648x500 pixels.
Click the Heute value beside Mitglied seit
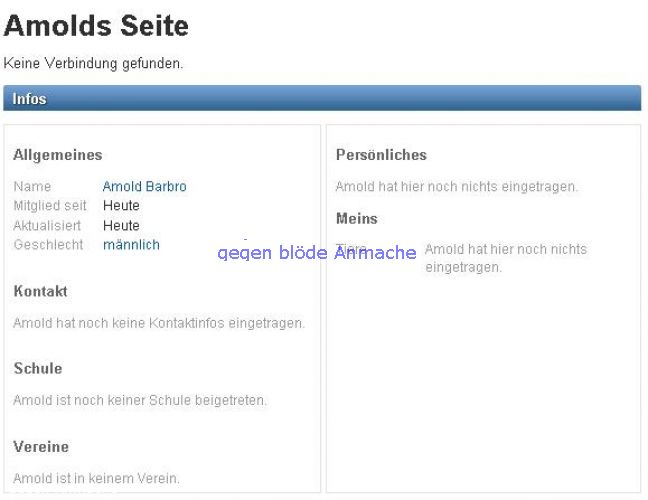[x=121, y=206]
